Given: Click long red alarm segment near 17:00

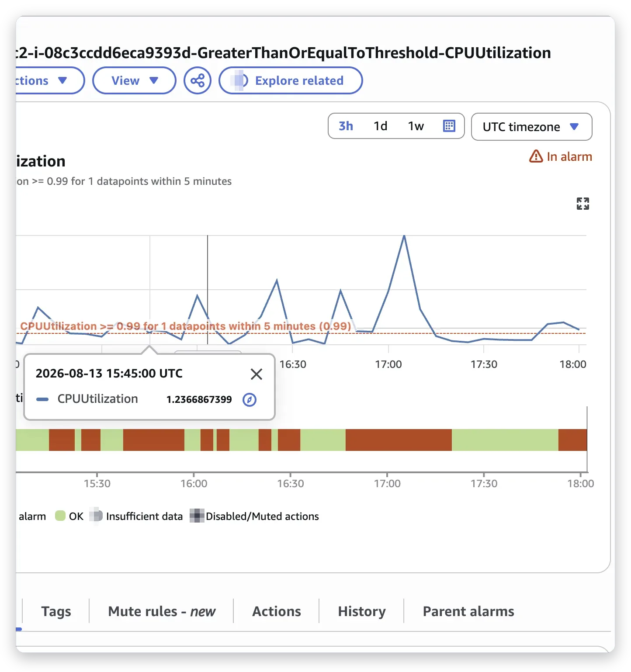Looking at the screenshot, I should (399, 440).
